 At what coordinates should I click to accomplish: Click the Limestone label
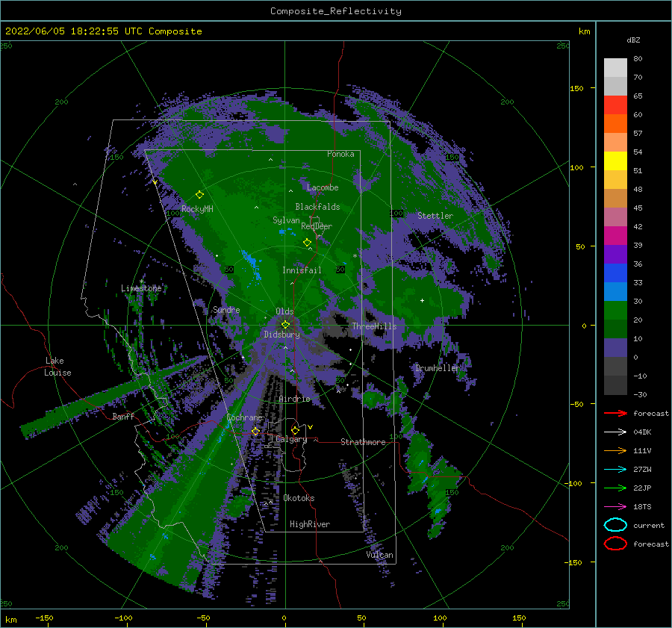[x=141, y=288]
